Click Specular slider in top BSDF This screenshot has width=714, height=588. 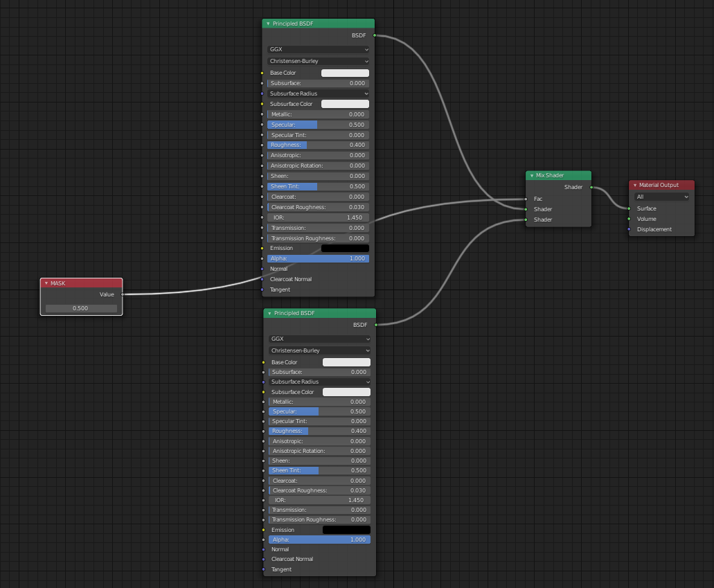point(319,125)
